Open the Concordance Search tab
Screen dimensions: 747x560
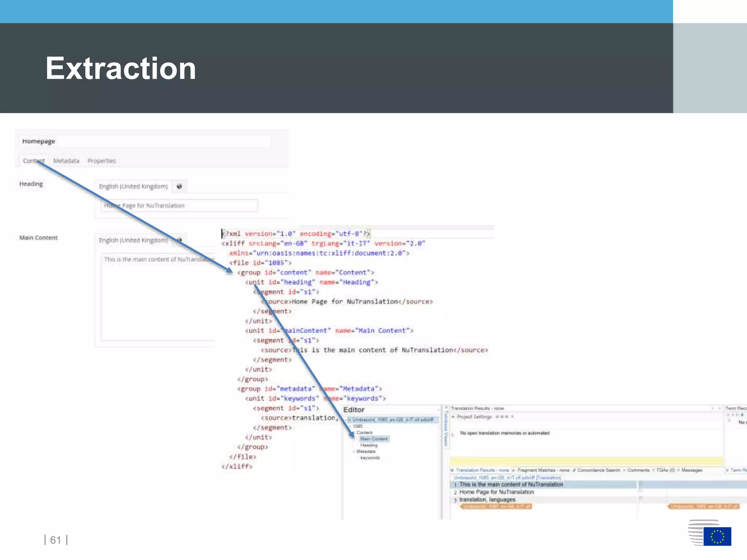click(598, 470)
